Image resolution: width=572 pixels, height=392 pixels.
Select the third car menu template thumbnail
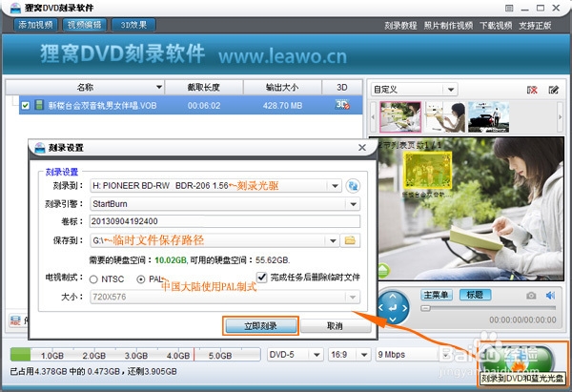click(x=488, y=116)
